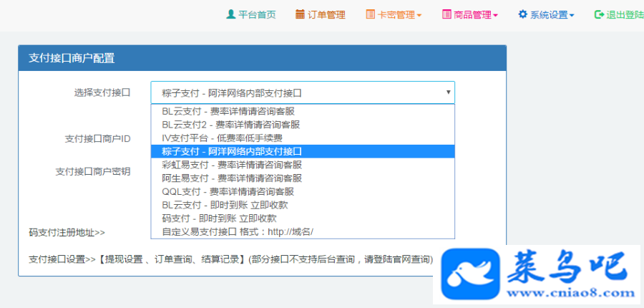644x308 pixels.
Task: Click the 菜鸟吧 bird logo
Action: (x=470, y=274)
